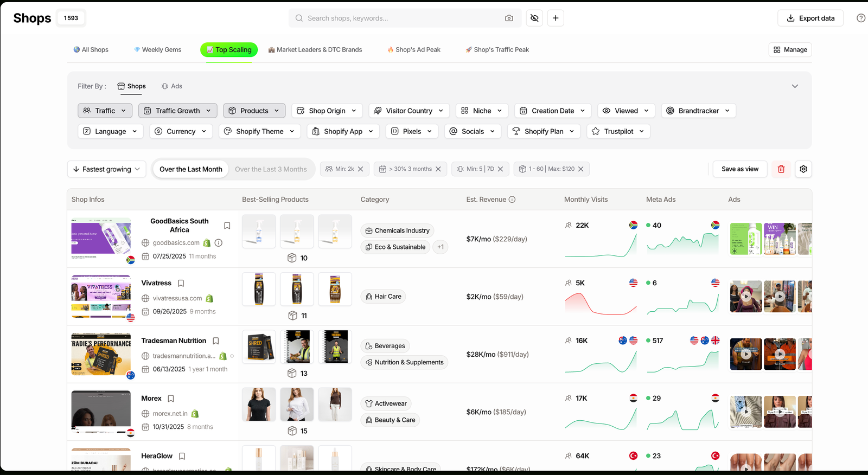The width and height of the screenshot is (868, 475).
Task: Open the vivatressusa.com link
Action: pyautogui.click(x=177, y=298)
